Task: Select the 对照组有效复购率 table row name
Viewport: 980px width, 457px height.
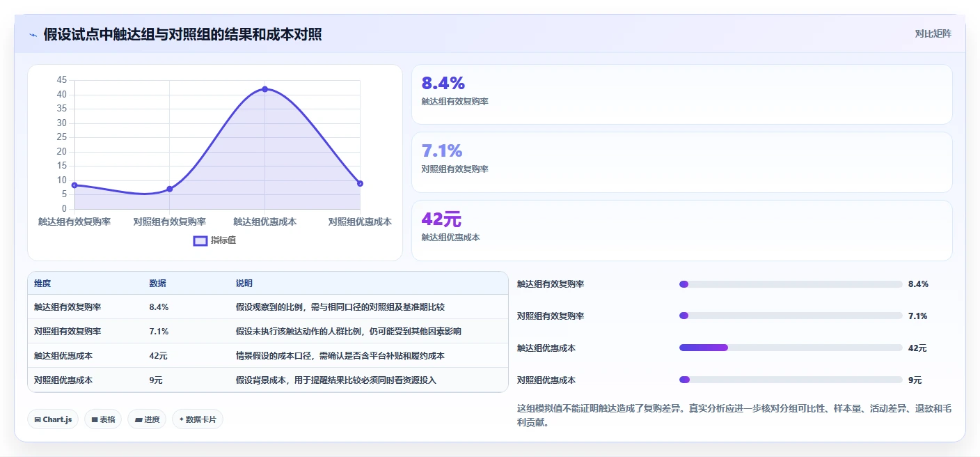Action: click(x=68, y=331)
